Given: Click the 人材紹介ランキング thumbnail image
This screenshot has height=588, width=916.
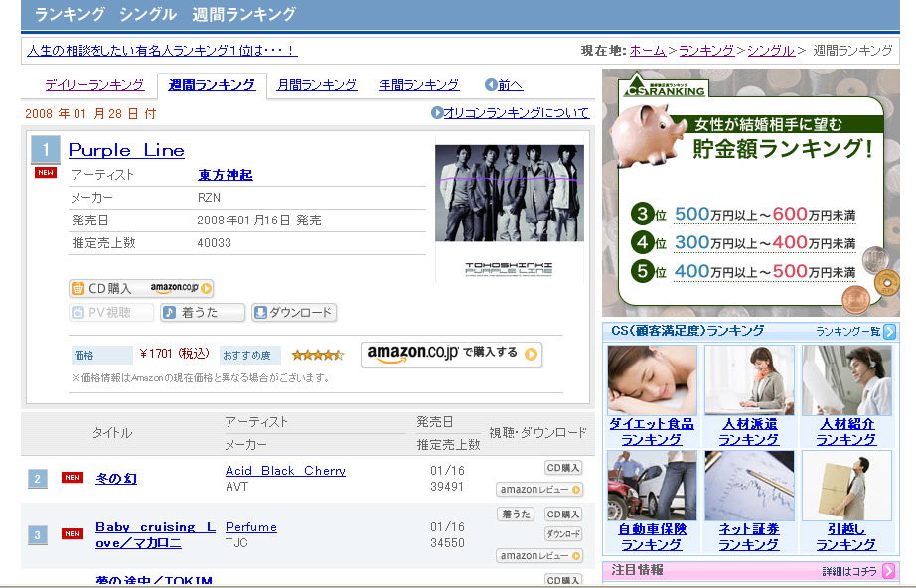Looking at the screenshot, I should pyautogui.click(x=847, y=380).
